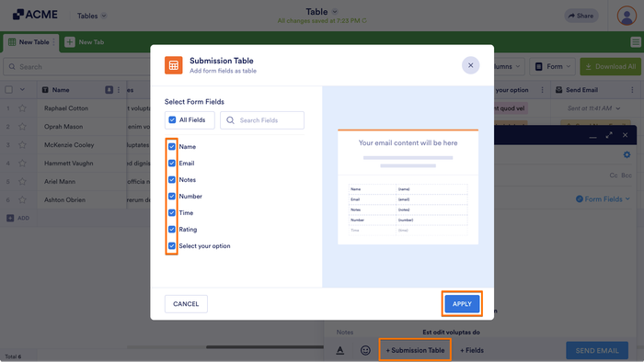Open New Table tab options menu
Screen dimensions: 644x362
pyautogui.click(x=53, y=42)
